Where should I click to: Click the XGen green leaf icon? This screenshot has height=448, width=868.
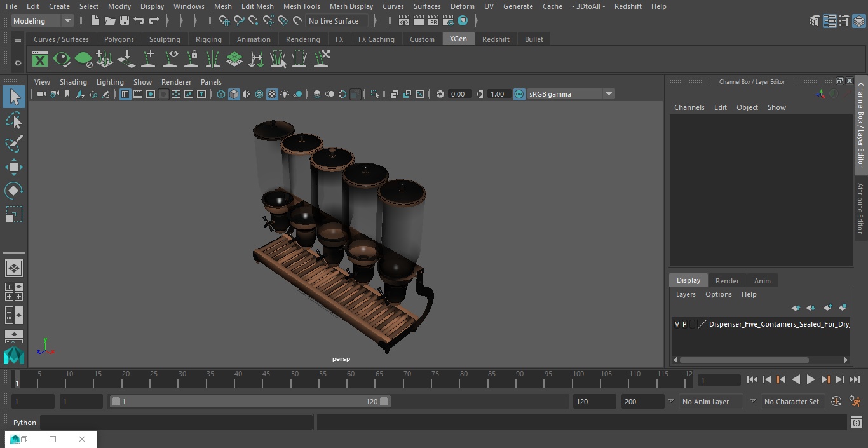tap(83, 60)
